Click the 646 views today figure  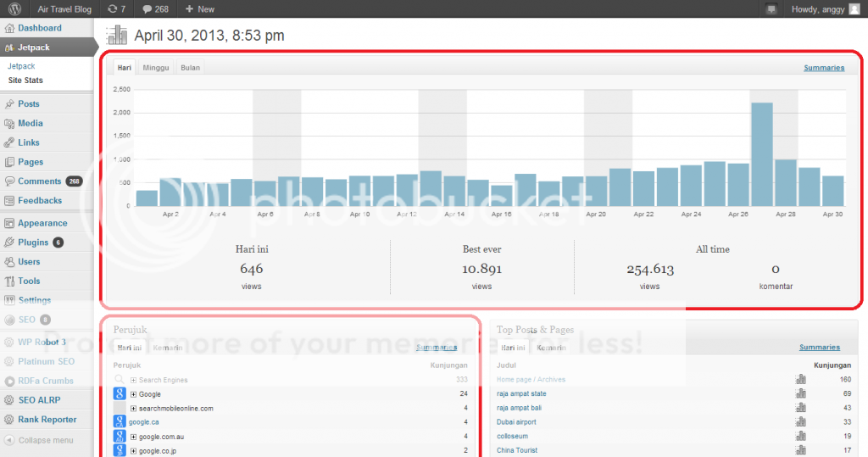click(251, 269)
